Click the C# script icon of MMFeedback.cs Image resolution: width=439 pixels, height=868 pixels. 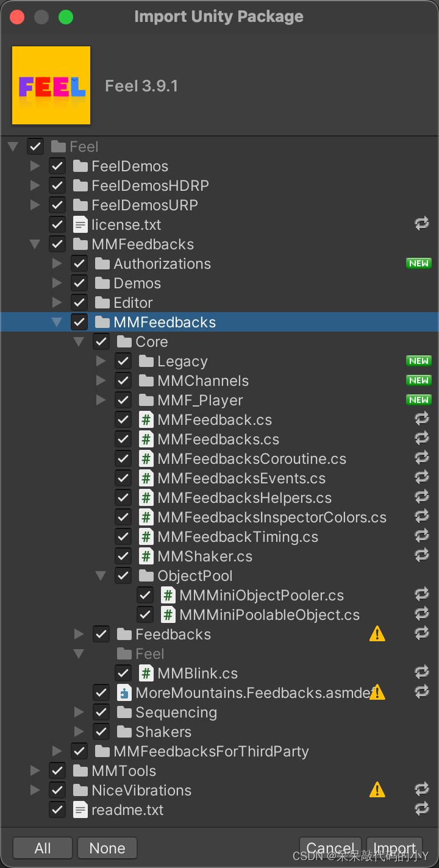click(146, 420)
